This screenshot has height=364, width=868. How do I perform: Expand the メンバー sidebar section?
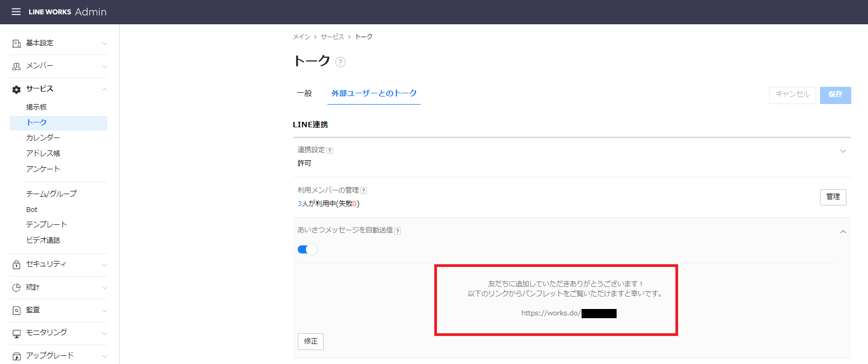click(104, 66)
